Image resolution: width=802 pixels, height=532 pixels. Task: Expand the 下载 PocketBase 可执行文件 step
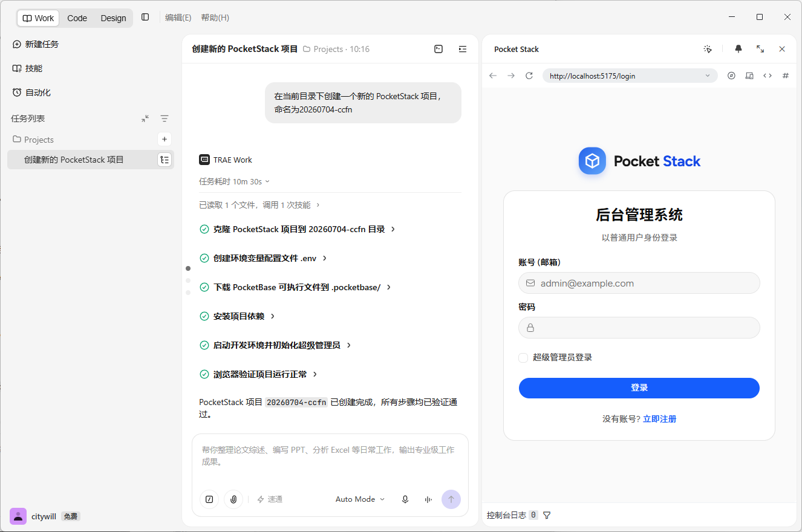tap(295, 287)
